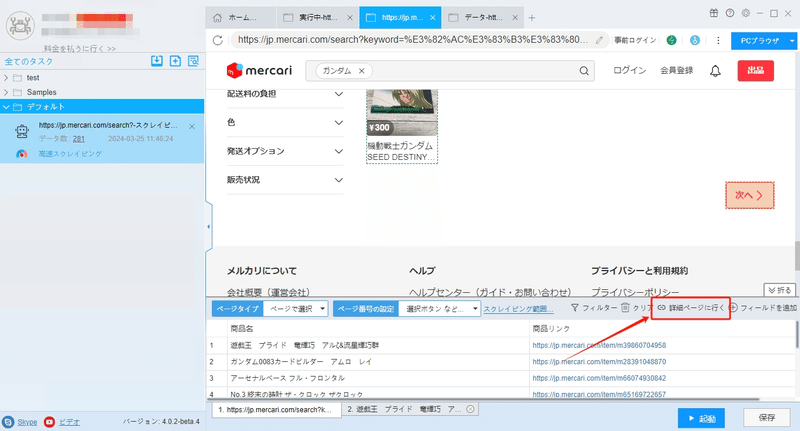Expand the test folder
800x431 pixels.
[6, 78]
